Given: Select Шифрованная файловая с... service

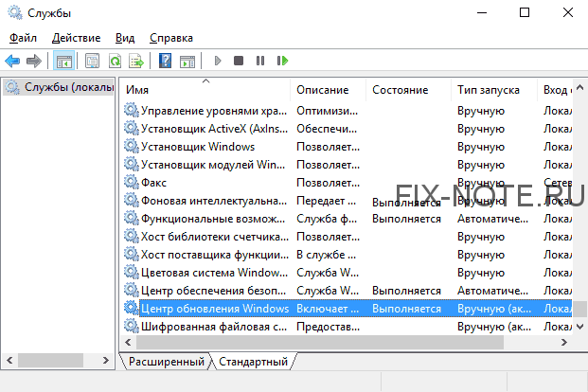Looking at the screenshot, I should [347, 327].
